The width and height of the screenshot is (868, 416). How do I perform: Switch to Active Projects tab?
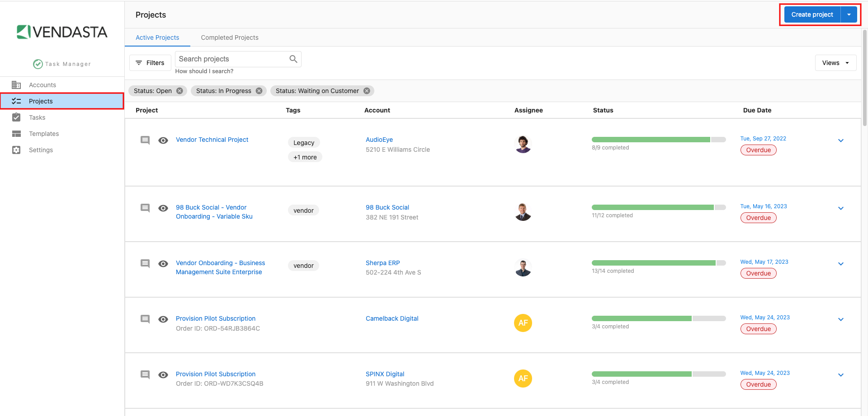pyautogui.click(x=157, y=37)
